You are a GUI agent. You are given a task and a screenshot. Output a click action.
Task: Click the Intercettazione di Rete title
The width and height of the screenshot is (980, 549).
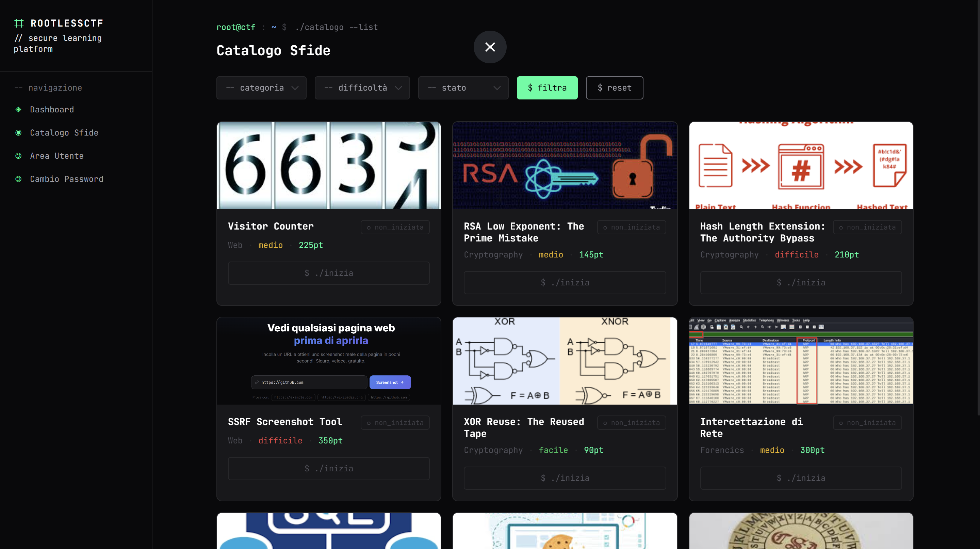pyautogui.click(x=751, y=427)
